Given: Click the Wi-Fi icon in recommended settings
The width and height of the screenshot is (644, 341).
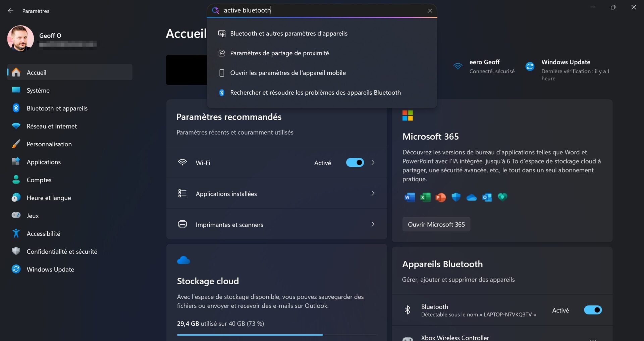Looking at the screenshot, I should 182,162.
